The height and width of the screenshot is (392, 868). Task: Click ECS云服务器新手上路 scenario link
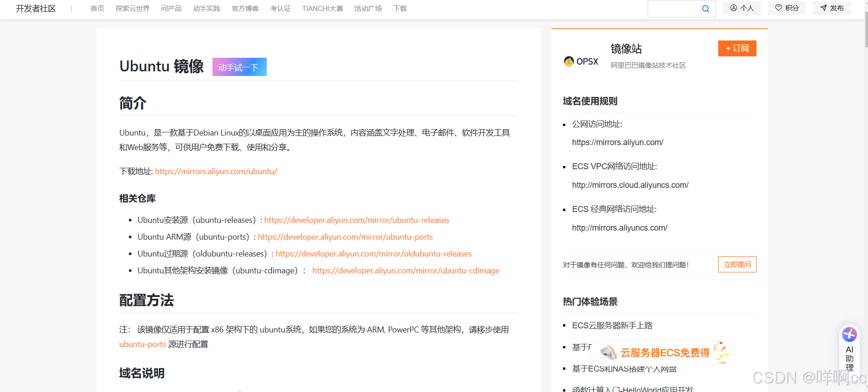(x=612, y=326)
